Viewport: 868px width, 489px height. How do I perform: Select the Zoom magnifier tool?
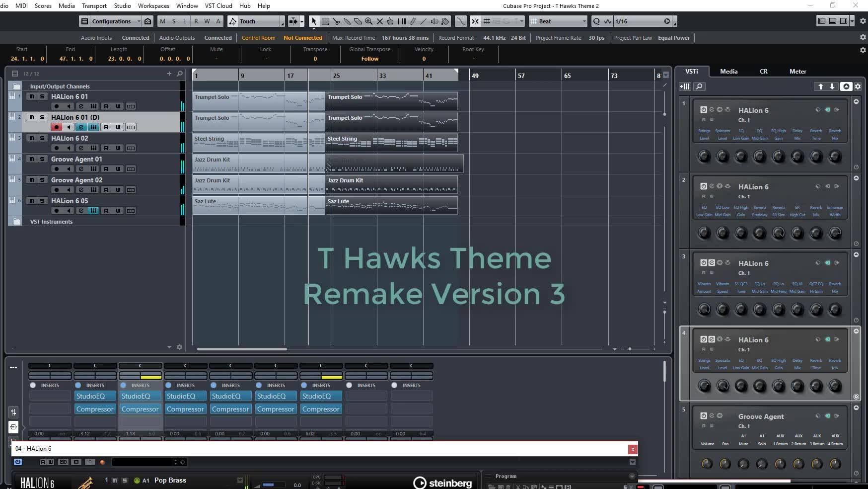[x=369, y=21]
